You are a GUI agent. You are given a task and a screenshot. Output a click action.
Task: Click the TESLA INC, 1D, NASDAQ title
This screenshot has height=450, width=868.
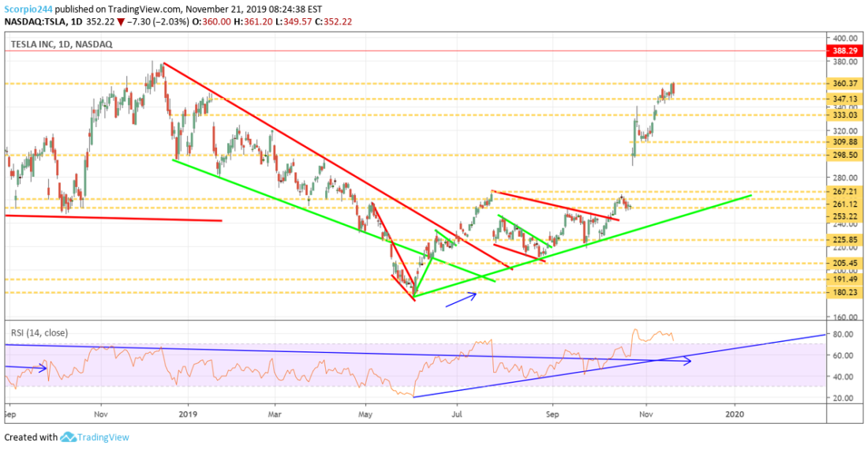tap(62, 44)
